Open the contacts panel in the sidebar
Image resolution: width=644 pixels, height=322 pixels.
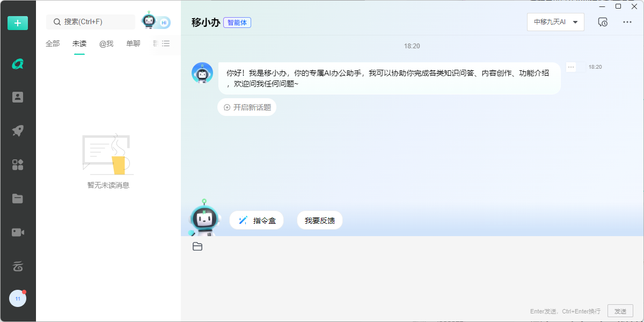[x=18, y=97]
